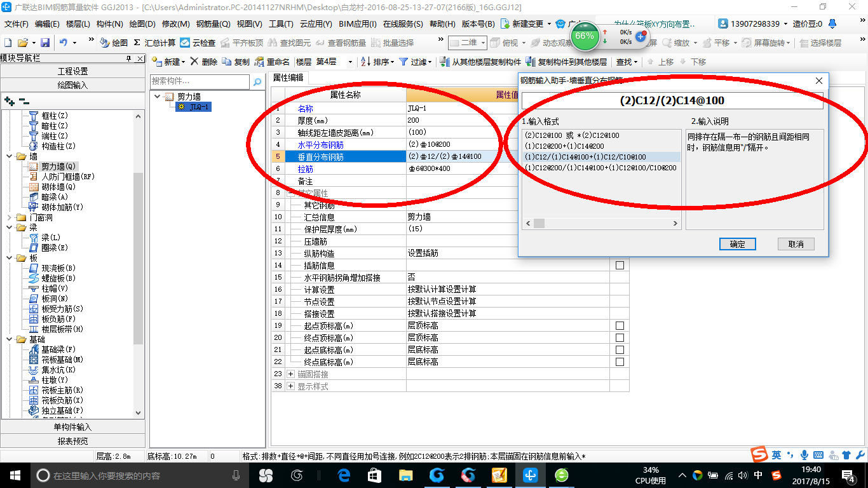The height and width of the screenshot is (488, 868).
Task: Collapse the 基础 folder in tree
Action: (x=9, y=339)
